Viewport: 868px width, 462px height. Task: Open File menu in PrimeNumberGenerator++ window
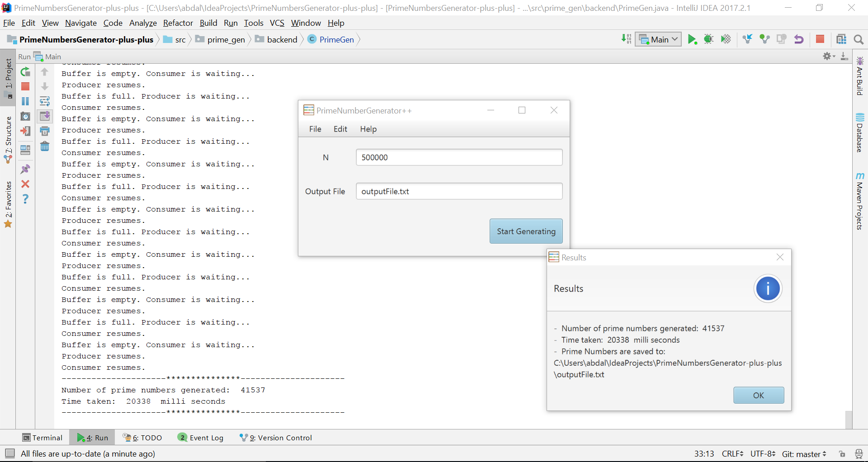click(x=315, y=129)
